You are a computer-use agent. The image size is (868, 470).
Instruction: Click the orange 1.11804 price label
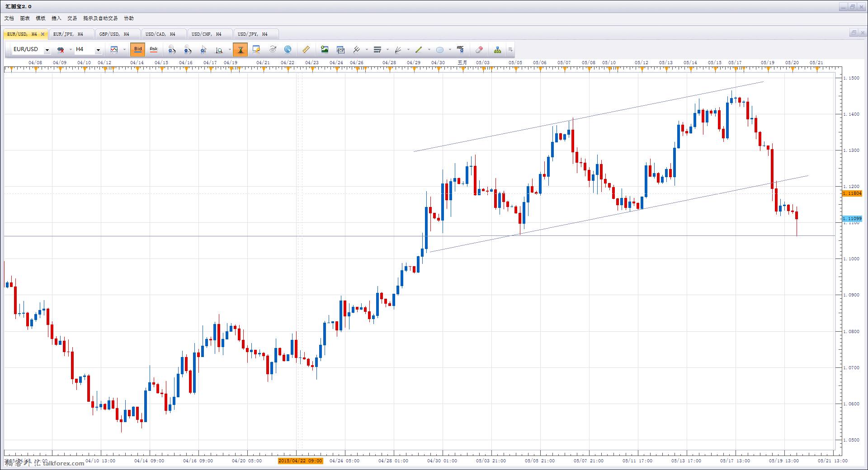852,193
